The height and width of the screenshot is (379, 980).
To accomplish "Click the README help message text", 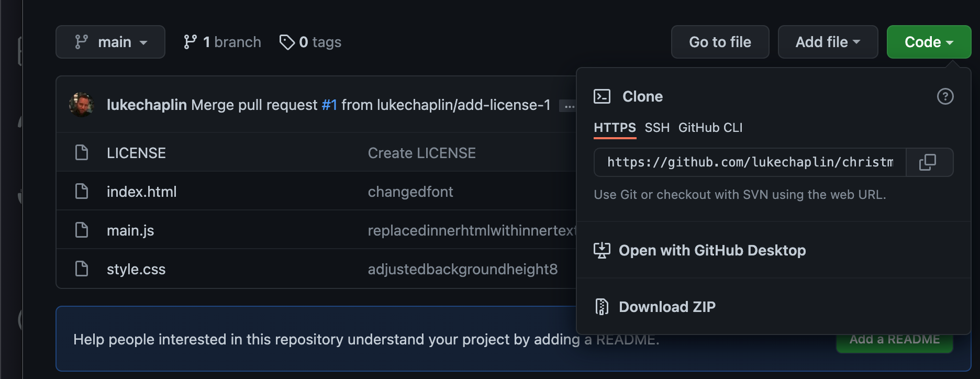I will 366,340.
